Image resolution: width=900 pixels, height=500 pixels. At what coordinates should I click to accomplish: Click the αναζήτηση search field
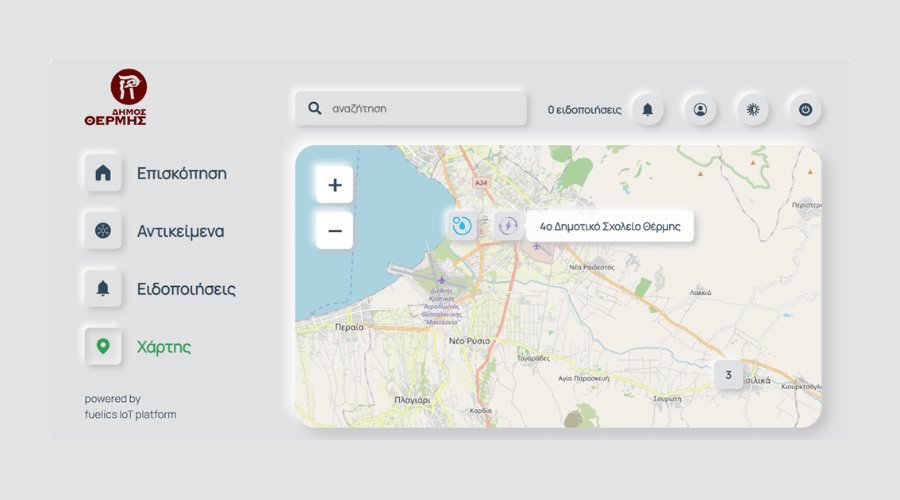pyautogui.click(x=420, y=109)
